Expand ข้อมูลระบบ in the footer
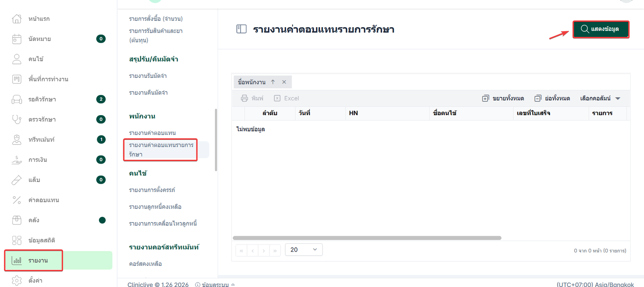This screenshot has width=644, height=287. coord(215,285)
